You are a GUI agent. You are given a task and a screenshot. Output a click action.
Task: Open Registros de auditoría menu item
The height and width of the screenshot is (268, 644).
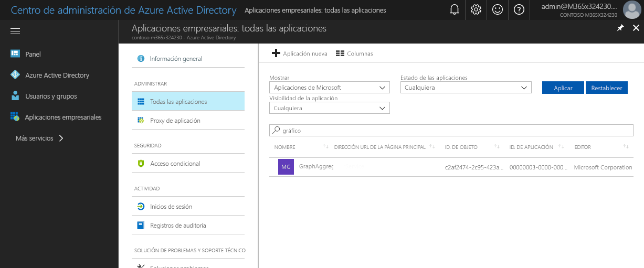coord(188,225)
